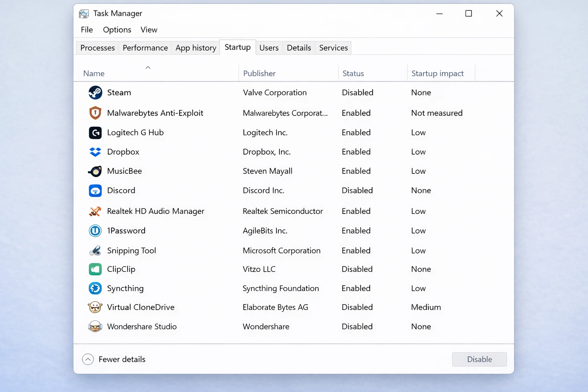Click the Snipping Tool icon
Screen dimensions: 588x392
point(95,250)
